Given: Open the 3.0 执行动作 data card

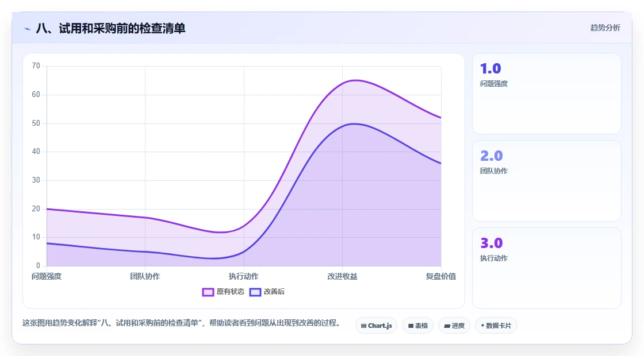Looking at the screenshot, I should click(547, 268).
